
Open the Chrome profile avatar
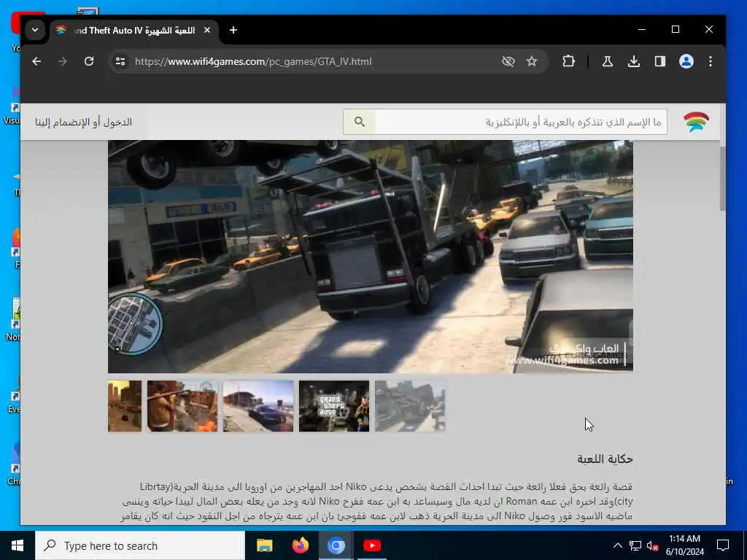tap(686, 61)
